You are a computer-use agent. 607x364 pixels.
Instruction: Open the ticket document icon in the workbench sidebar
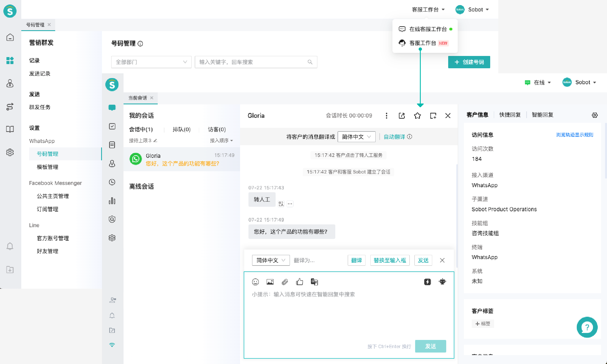tap(112, 145)
